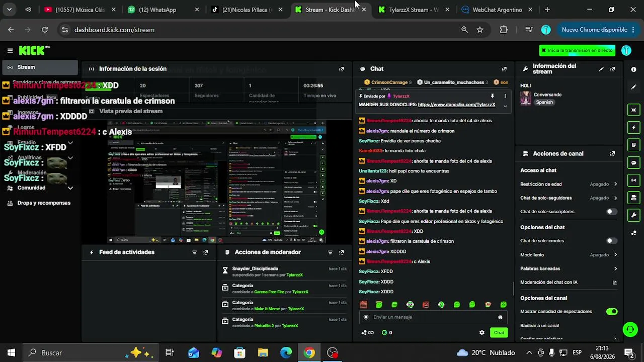
Task: Disable Mostrar cantidad de espectadores switch
Action: [x=611, y=312]
